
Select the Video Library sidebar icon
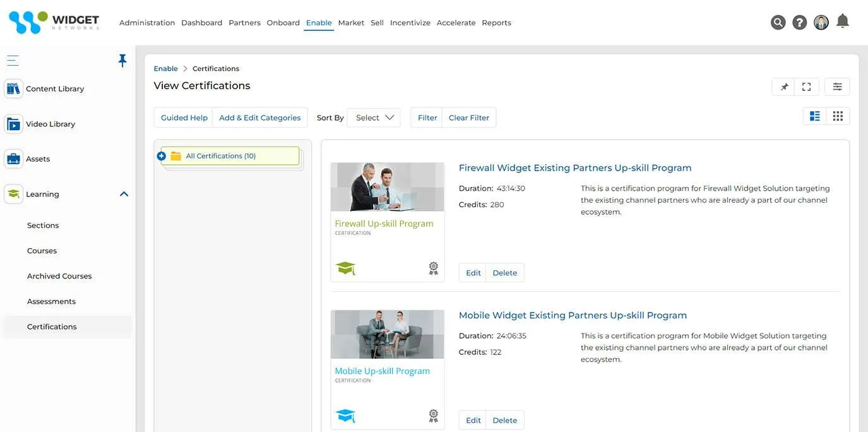(13, 123)
